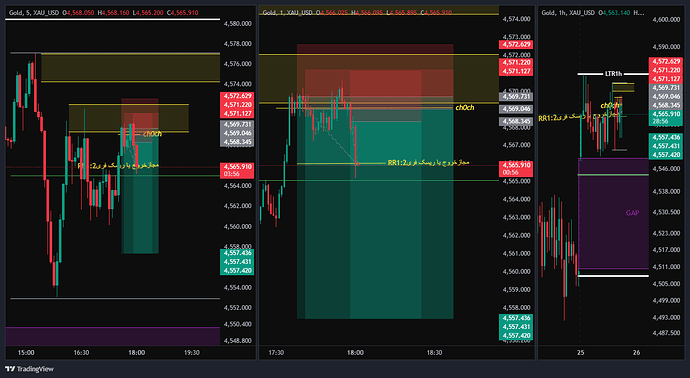
Task: Click the 4,578.000 price axis label
Action: pos(238,44)
